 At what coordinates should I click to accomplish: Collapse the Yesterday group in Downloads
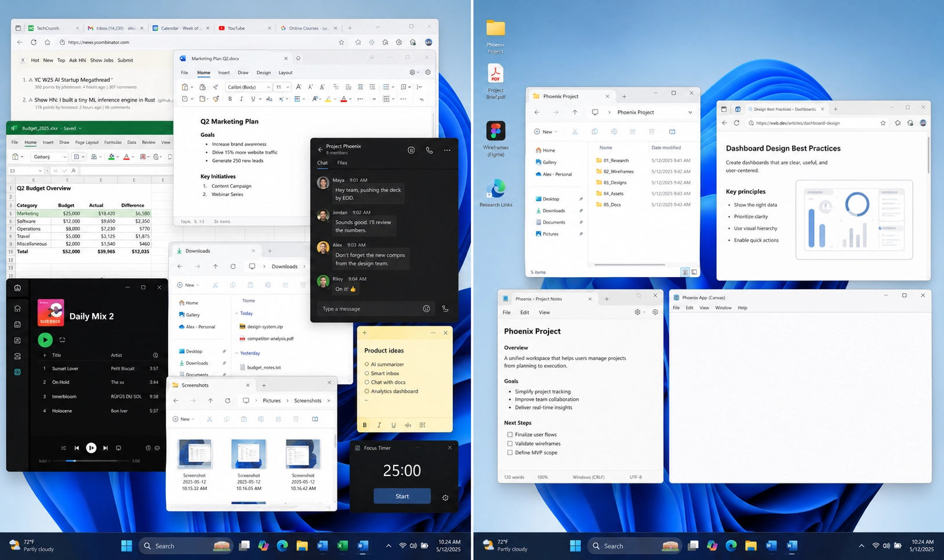pyautogui.click(x=237, y=353)
